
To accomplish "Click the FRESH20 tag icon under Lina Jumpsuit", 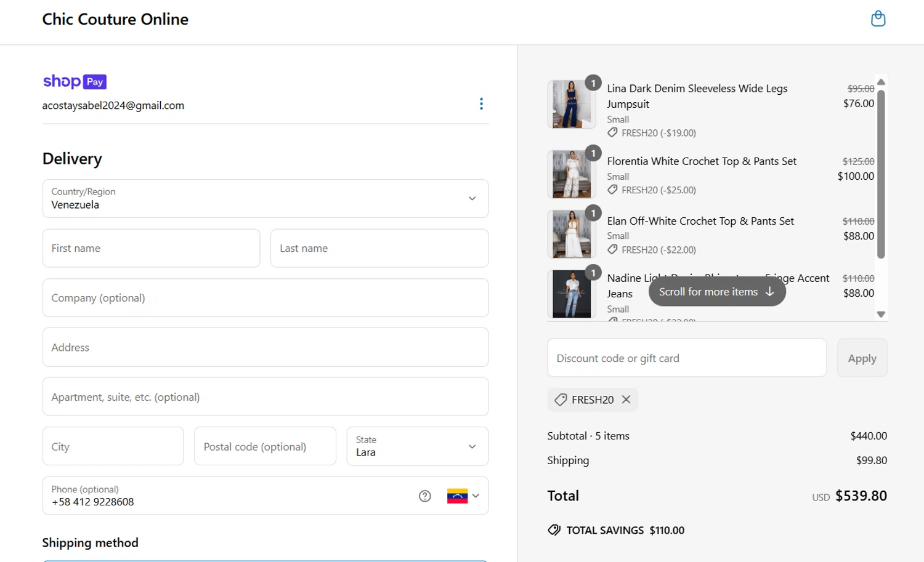I will (612, 133).
